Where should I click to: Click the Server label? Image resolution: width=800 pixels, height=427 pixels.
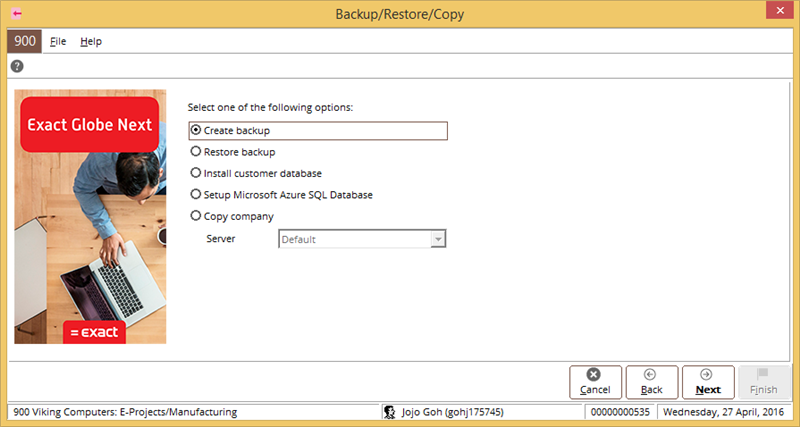point(221,239)
